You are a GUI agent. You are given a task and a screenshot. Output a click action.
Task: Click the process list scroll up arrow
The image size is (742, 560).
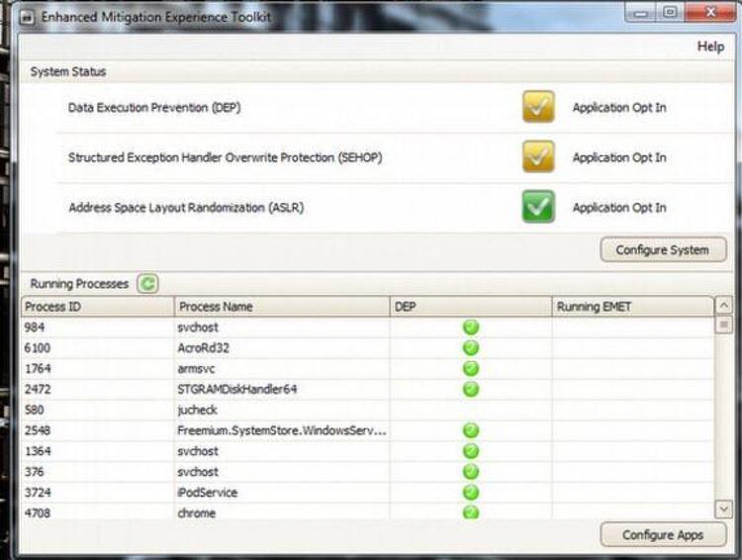click(x=723, y=306)
